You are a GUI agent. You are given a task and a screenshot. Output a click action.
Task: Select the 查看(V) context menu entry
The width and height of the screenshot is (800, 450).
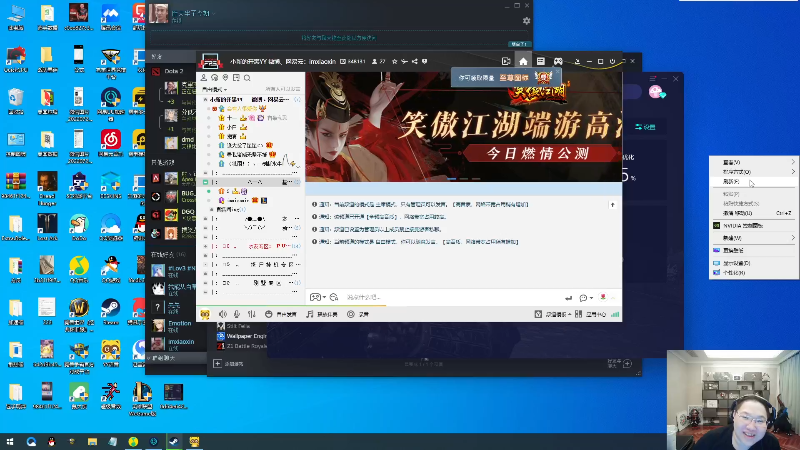753,162
